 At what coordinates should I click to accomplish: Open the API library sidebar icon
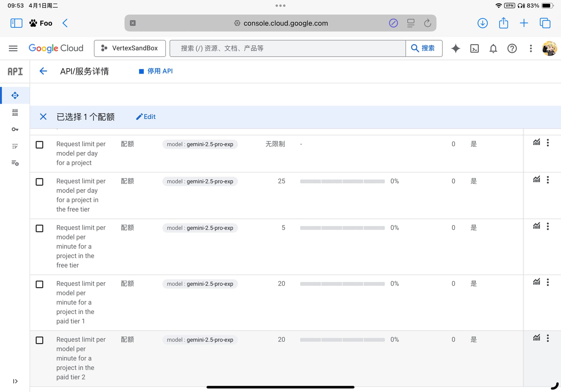15,112
